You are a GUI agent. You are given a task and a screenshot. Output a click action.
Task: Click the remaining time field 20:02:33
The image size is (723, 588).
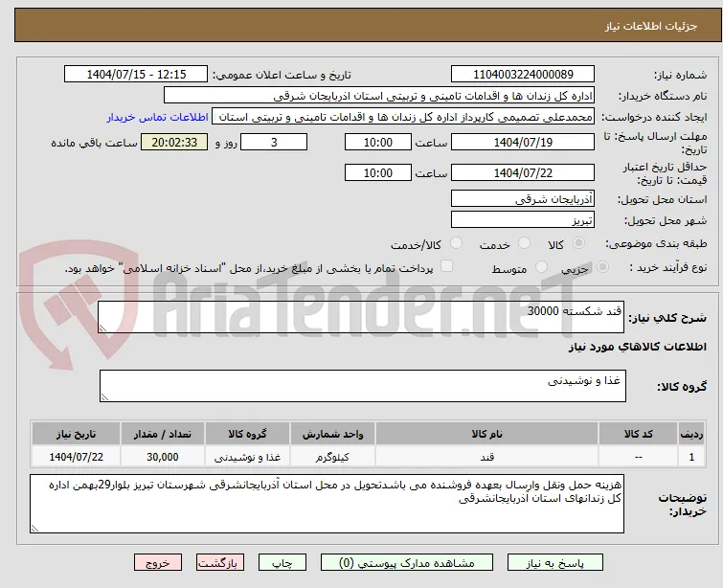[174, 142]
